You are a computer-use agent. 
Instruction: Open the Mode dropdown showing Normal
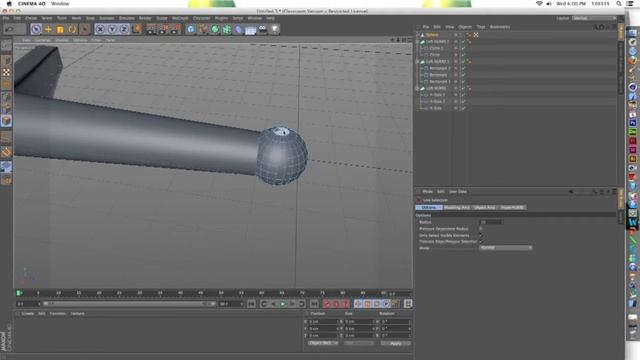pyautogui.click(x=505, y=248)
